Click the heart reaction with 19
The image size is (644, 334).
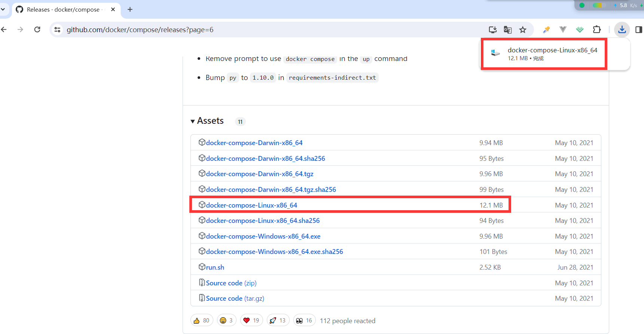[251, 321]
